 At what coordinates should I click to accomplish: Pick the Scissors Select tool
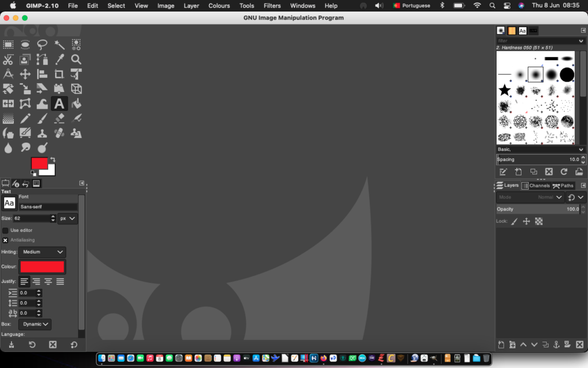tap(9, 59)
